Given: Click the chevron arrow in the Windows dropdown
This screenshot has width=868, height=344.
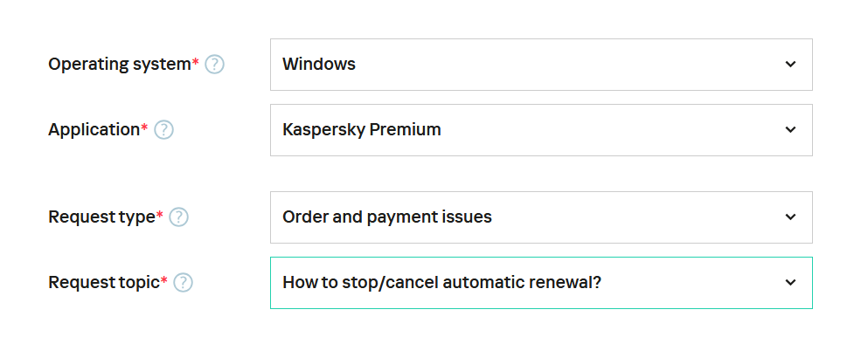Looking at the screenshot, I should (790, 64).
